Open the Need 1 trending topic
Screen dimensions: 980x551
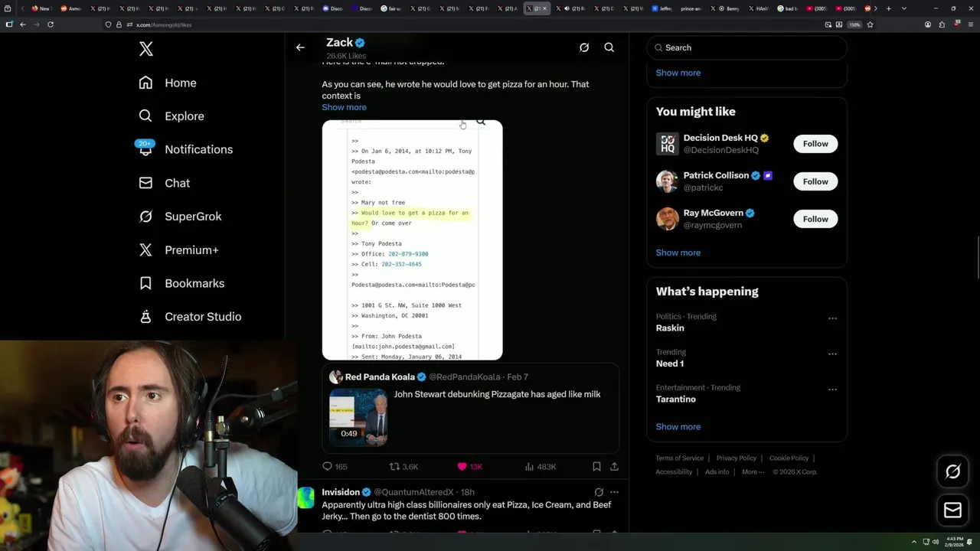coord(670,364)
